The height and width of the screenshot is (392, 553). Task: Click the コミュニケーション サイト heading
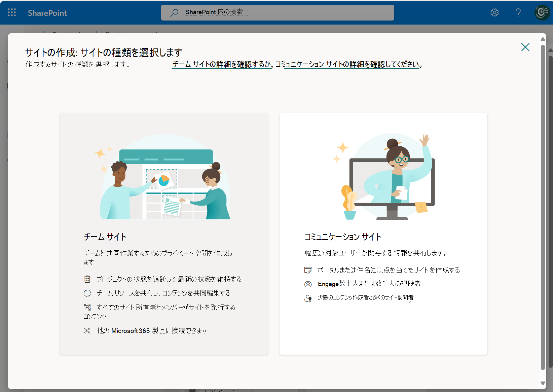(343, 237)
